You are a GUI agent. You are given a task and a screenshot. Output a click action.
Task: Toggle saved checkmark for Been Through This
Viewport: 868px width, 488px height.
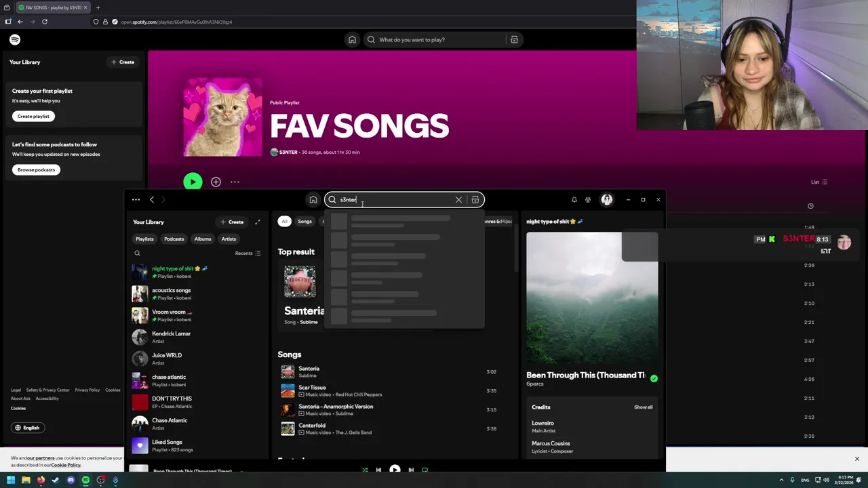click(x=654, y=378)
